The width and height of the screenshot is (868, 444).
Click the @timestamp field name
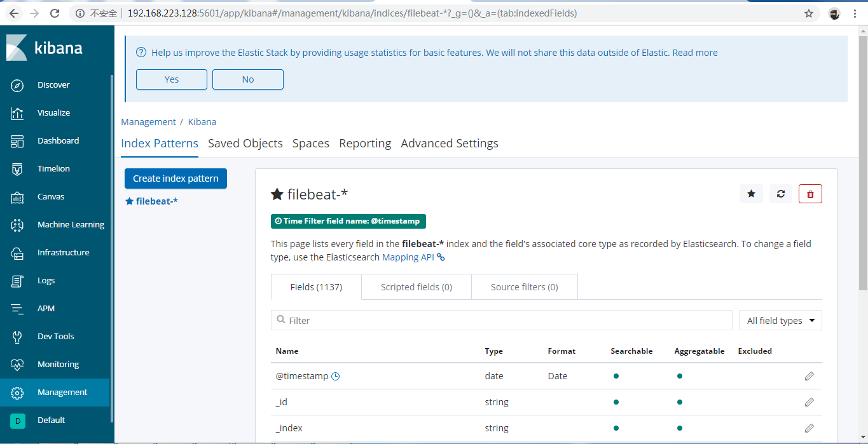click(302, 376)
